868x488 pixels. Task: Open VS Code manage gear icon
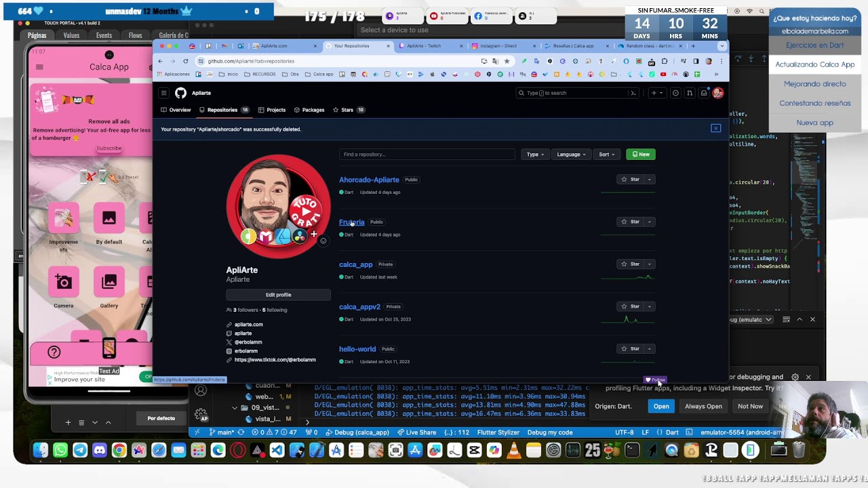tap(201, 414)
